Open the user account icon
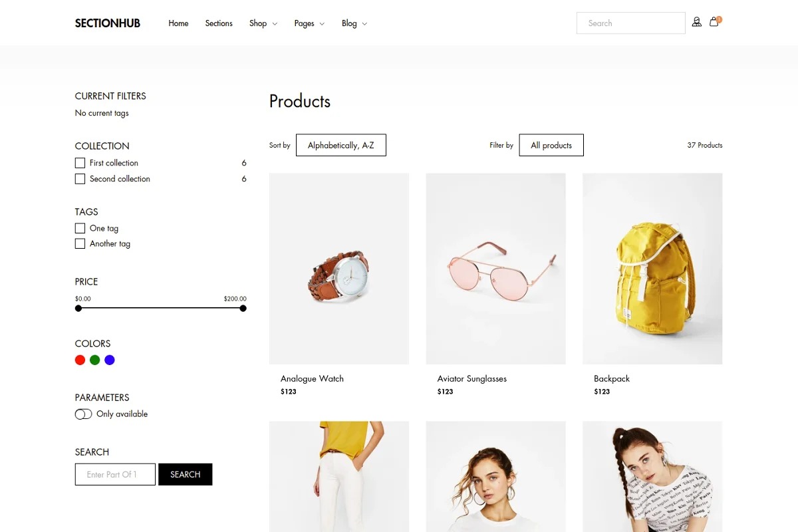798x532 pixels. [696, 22]
